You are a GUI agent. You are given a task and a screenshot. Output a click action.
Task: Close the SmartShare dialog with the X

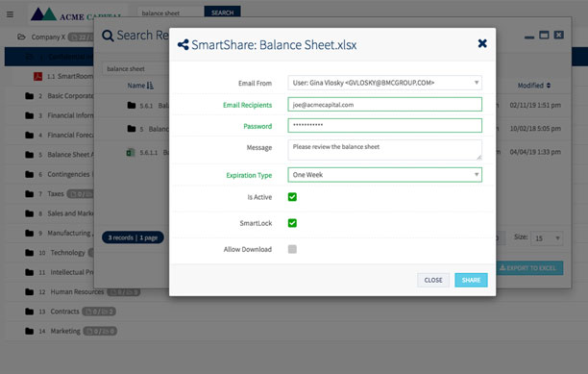point(482,43)
